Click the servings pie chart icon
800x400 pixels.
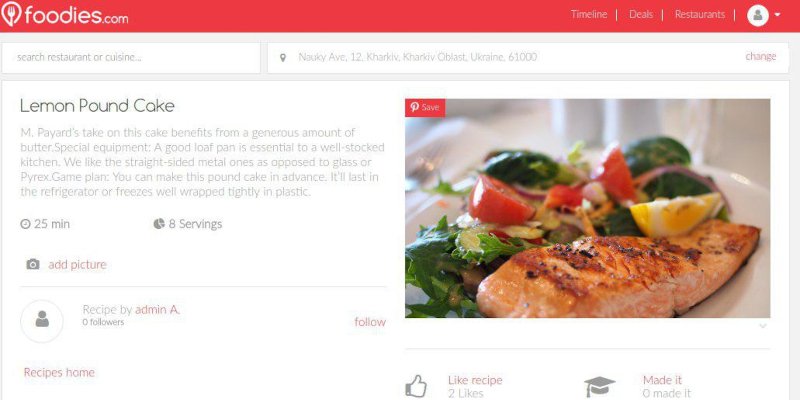159,224
